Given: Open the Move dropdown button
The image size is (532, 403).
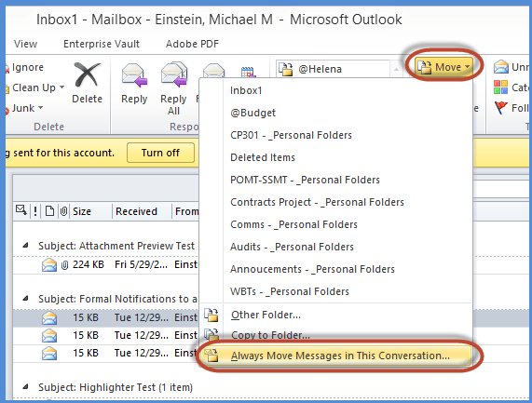Looking at the screenshot, I should pyautogui.click(x=443, y=67).
